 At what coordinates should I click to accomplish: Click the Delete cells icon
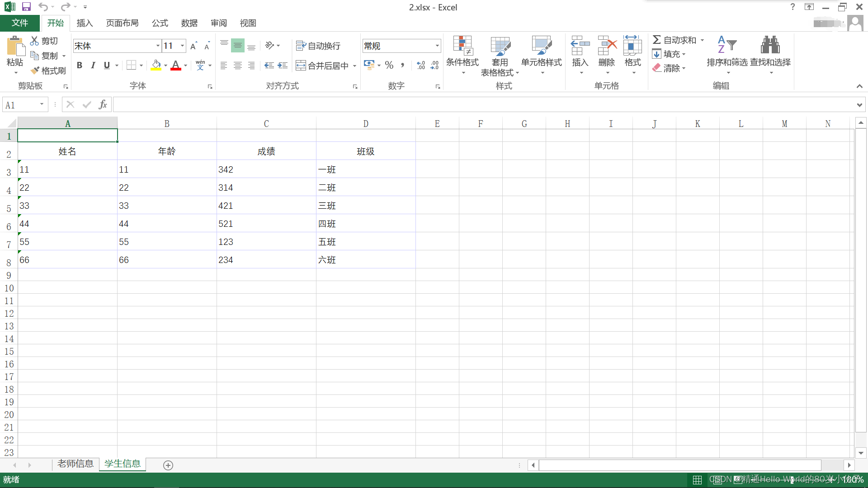(x=607, y=46)
